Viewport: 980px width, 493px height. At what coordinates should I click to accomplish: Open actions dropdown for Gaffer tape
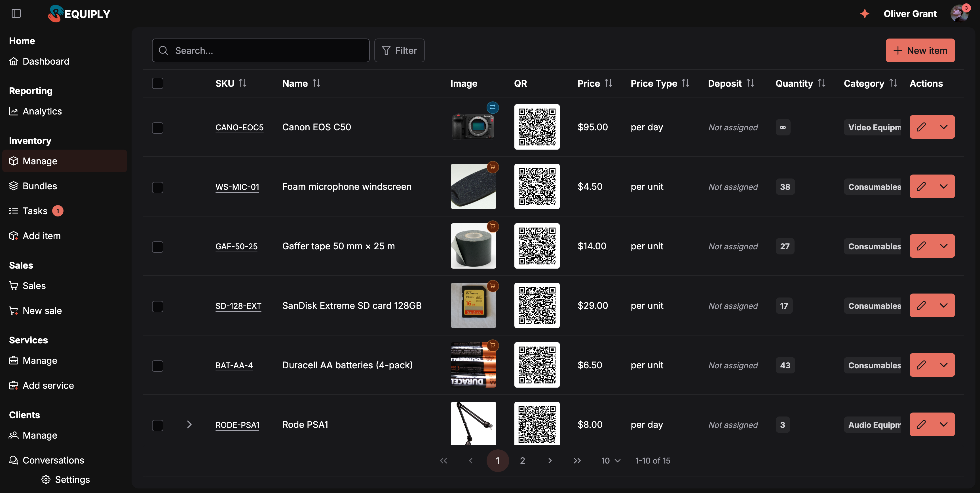click(x=943, y=246)
